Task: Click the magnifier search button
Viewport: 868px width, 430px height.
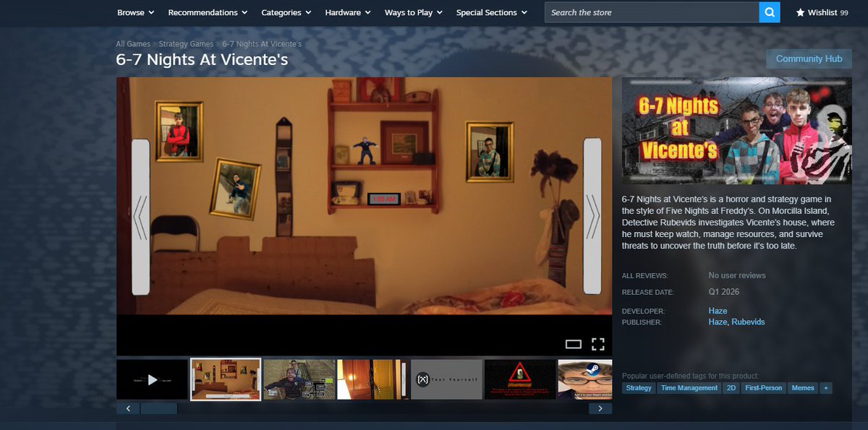Action: [x=770, y=12]
